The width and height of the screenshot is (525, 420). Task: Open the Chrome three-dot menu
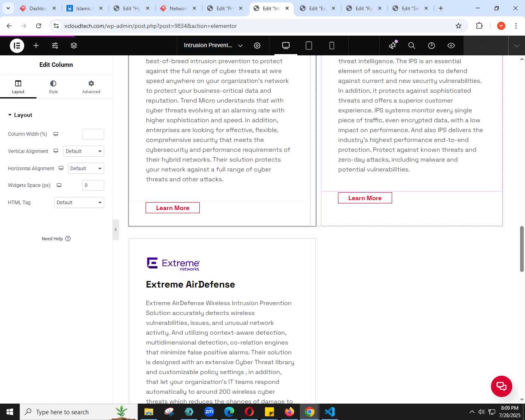[516, 26]
